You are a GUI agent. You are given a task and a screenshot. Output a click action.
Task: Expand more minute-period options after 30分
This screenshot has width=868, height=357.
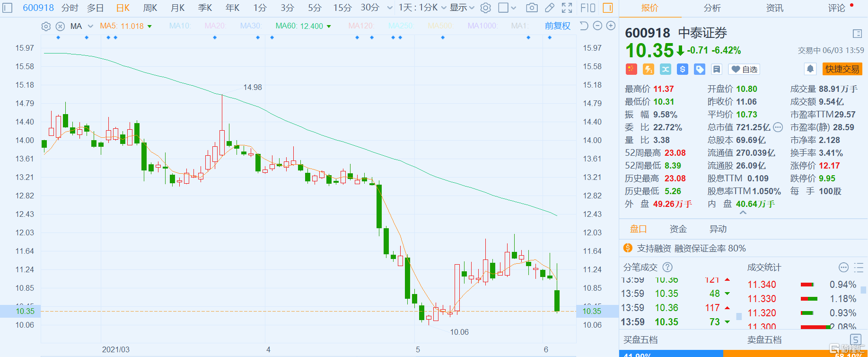pos(390,8)
